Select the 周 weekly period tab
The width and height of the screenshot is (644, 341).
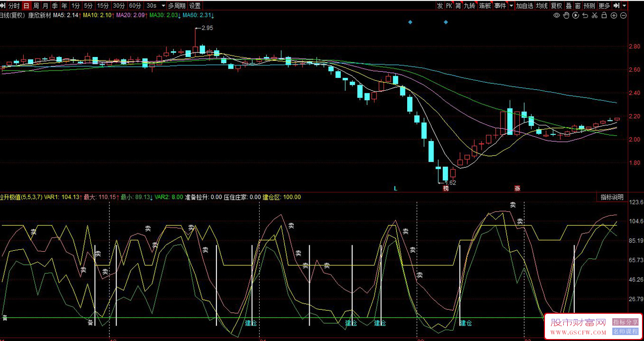(36, 6)
